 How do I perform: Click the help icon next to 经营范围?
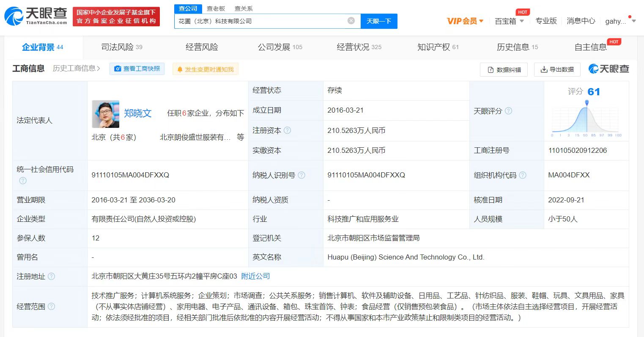[x=51, y=306]
